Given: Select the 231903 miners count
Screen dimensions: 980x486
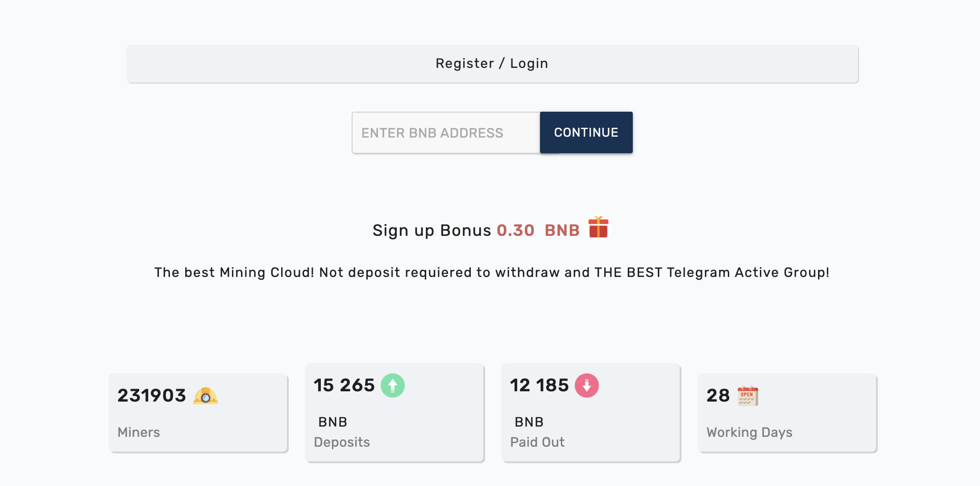Looking at the screenshot, I should (152, 396).
